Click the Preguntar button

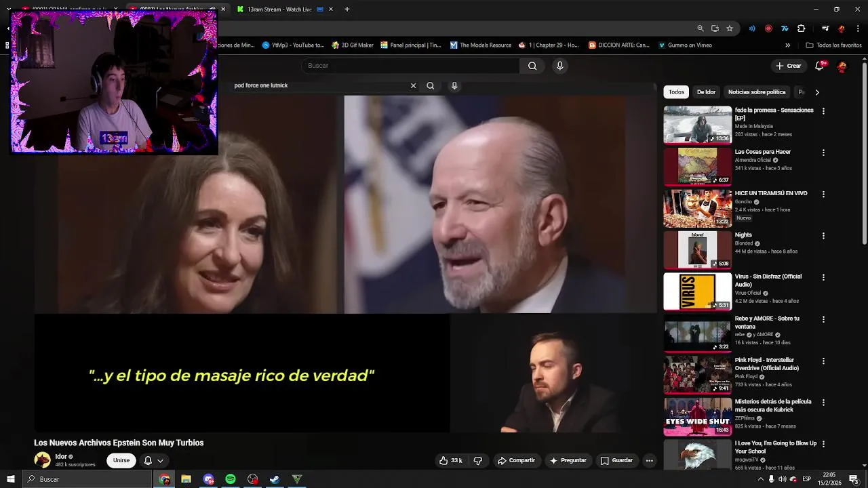(x=568, y=460)
